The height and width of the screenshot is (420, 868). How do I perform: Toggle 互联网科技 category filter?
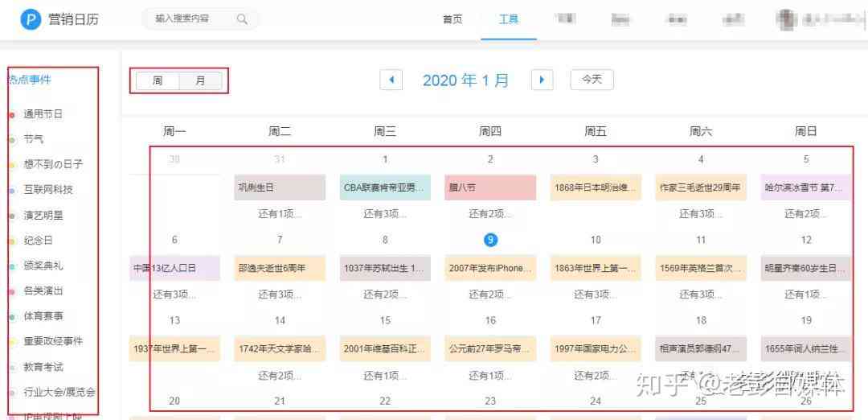47,190
